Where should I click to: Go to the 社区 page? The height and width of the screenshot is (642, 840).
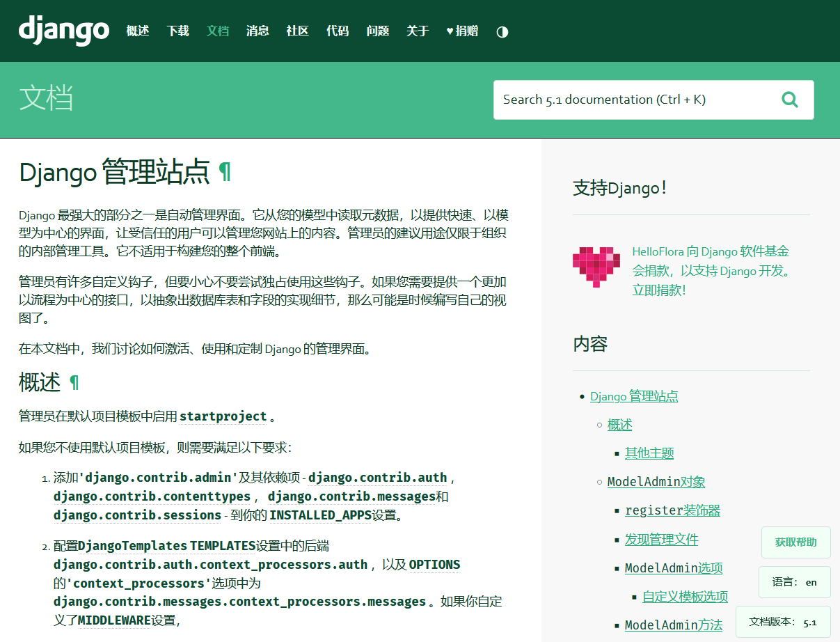[x=297, y=31]
